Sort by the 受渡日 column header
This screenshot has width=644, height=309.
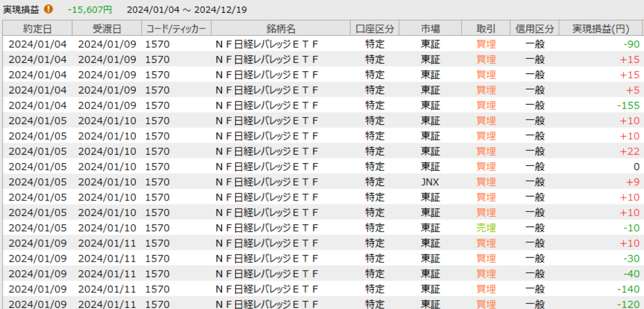click(106, 29)
